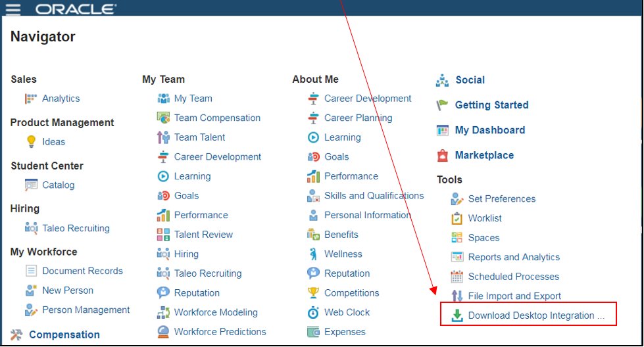Click the Set Preferences icon

(x=457, y=199)
